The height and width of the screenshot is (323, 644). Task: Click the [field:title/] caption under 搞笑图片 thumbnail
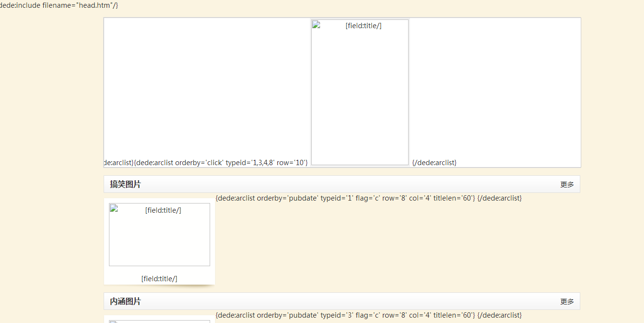[159, 279]
